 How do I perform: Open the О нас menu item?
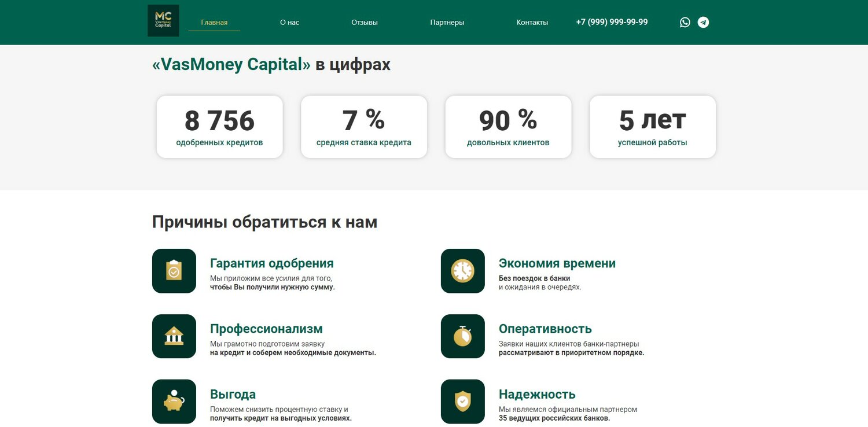click(x=289, y=23)
